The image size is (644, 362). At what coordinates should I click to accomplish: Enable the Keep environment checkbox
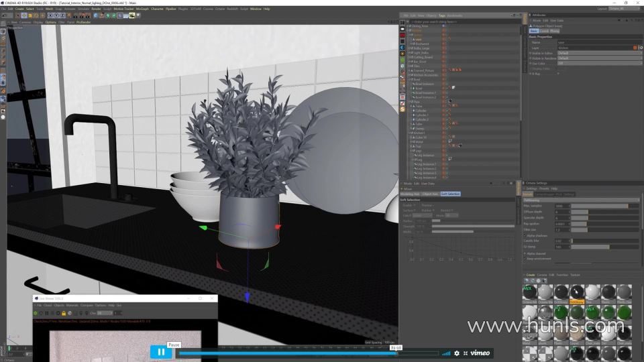[525, 258]
